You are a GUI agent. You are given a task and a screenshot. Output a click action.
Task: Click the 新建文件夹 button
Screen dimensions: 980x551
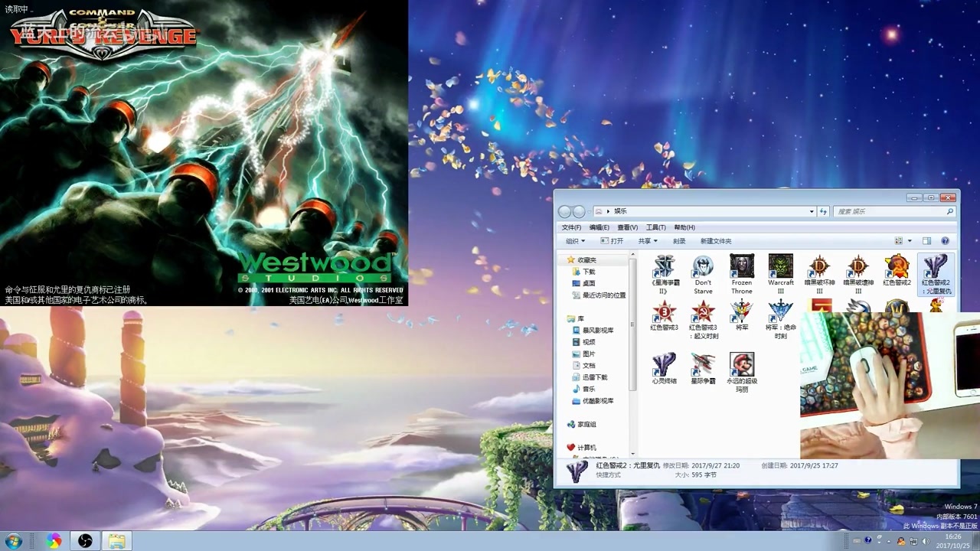[716, 241]
